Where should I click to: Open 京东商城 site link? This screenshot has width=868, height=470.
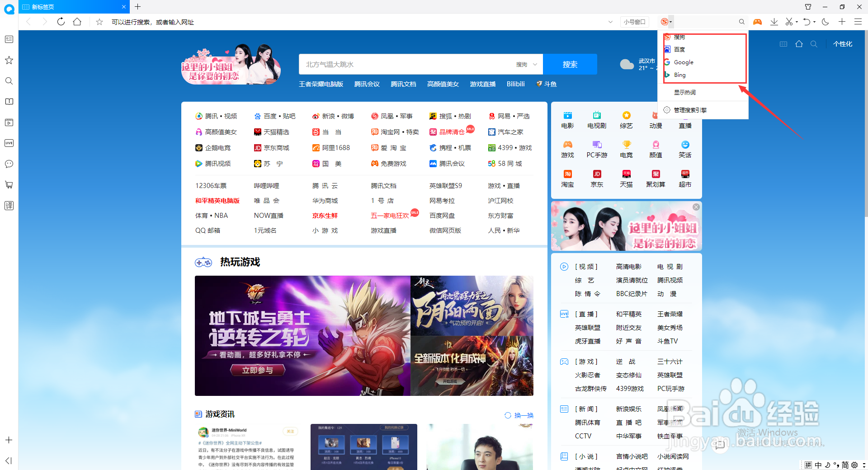[271, 148]
